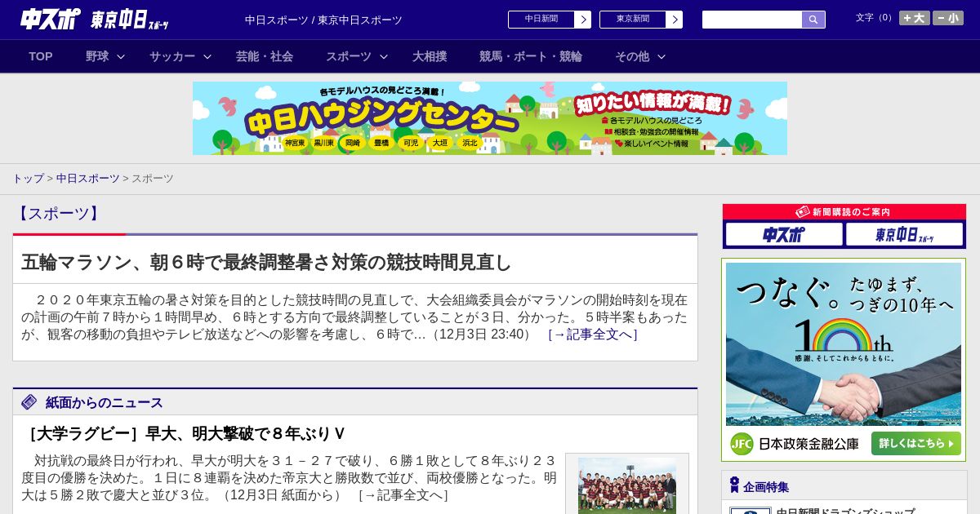This screenshot has height=514, width=980.
Task: Click the header text 中日スポーツ / 東京中日スポーツ
Action: pos(323,20)
